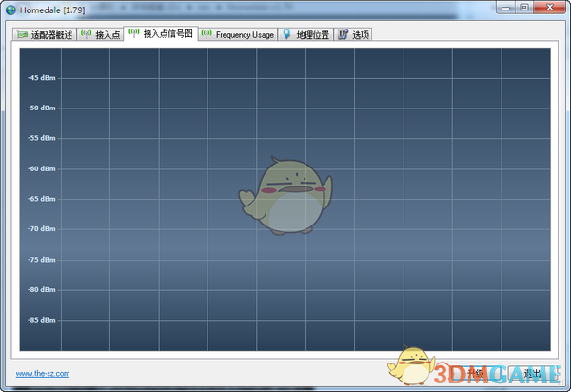Image resolution: width=571 pixels, height=392 pixels.
Task: Click the settings icon on 选项 tab
Action: (x=341, y=34)
